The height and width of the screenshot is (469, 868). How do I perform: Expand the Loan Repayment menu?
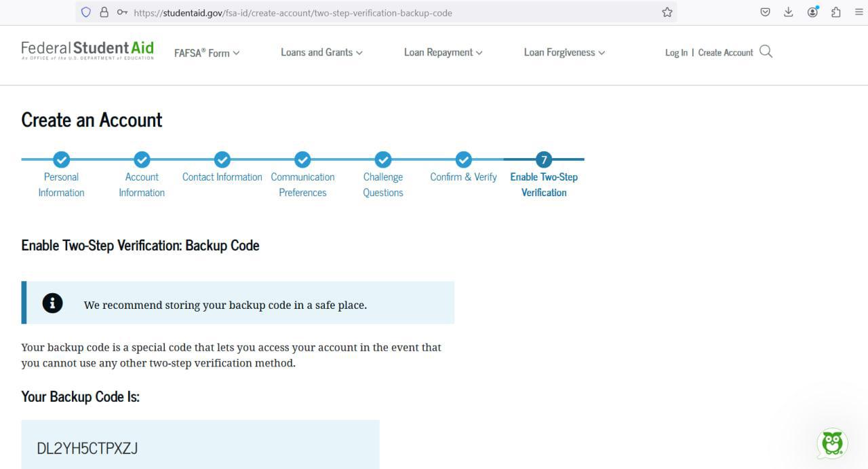click(x=443, y=52)
